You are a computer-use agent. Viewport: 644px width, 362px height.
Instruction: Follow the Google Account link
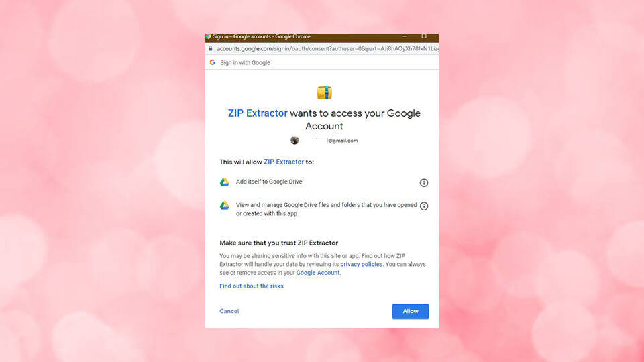[318, 273]
